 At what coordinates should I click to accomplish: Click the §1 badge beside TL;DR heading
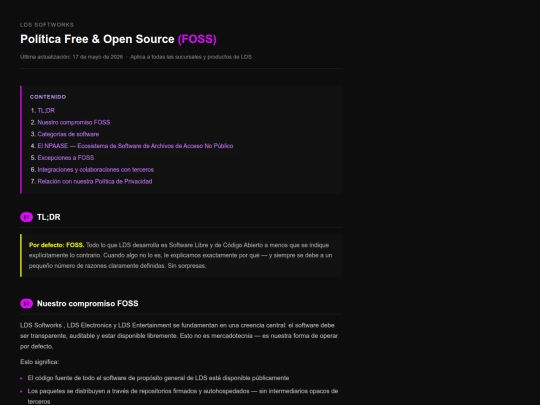click(x=27, y=217)
